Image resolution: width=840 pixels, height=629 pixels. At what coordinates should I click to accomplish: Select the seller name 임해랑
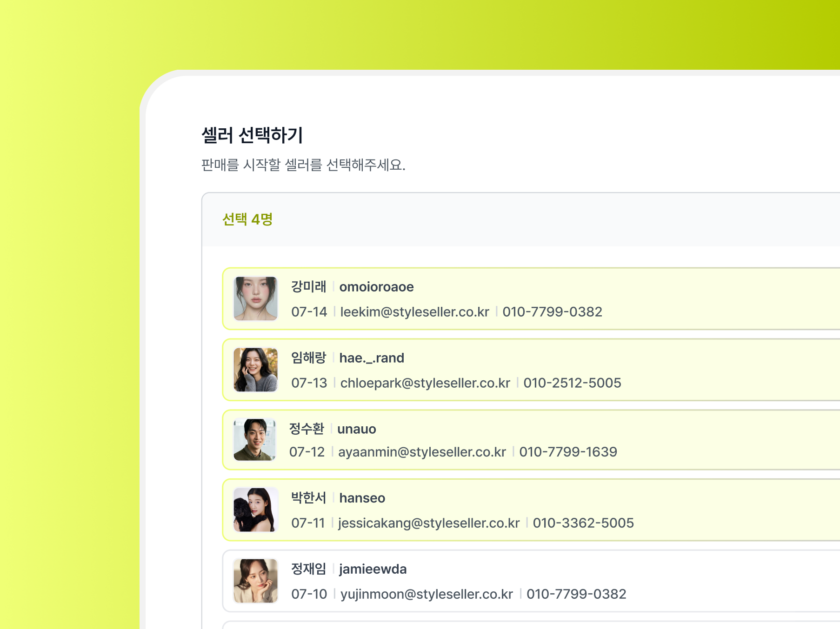[x=308, y=358]
